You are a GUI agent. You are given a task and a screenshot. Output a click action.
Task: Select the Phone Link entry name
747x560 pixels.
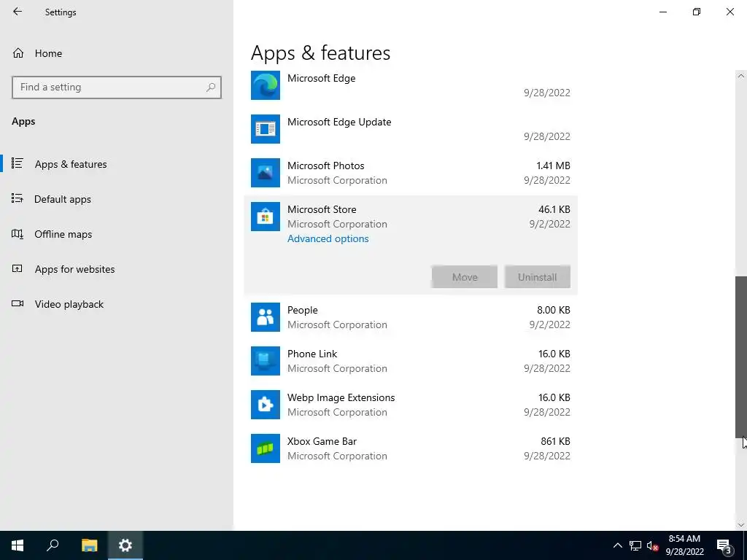pyautogui.click(x=312, y=354)
